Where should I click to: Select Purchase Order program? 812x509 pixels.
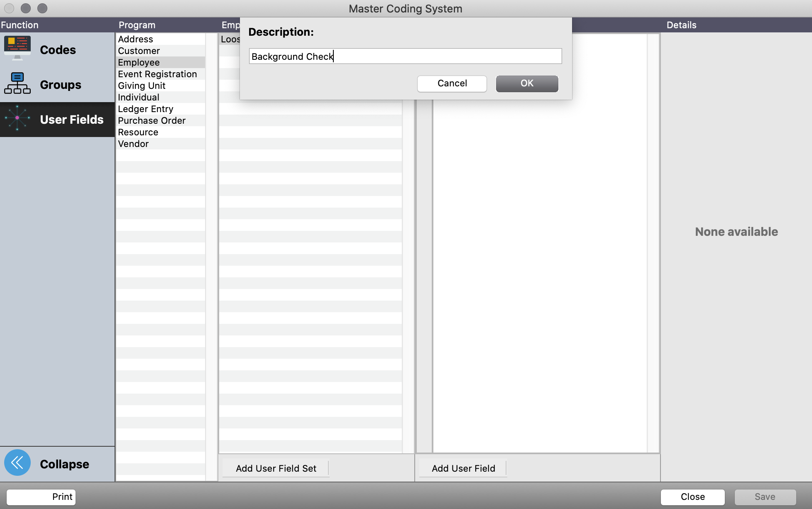[x=152, y=120]
